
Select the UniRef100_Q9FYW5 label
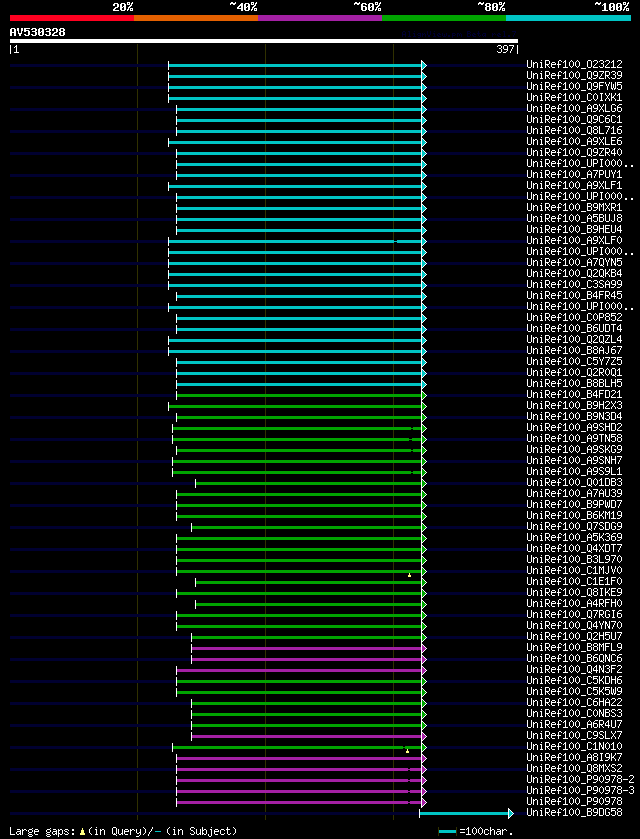click(574, 86)
